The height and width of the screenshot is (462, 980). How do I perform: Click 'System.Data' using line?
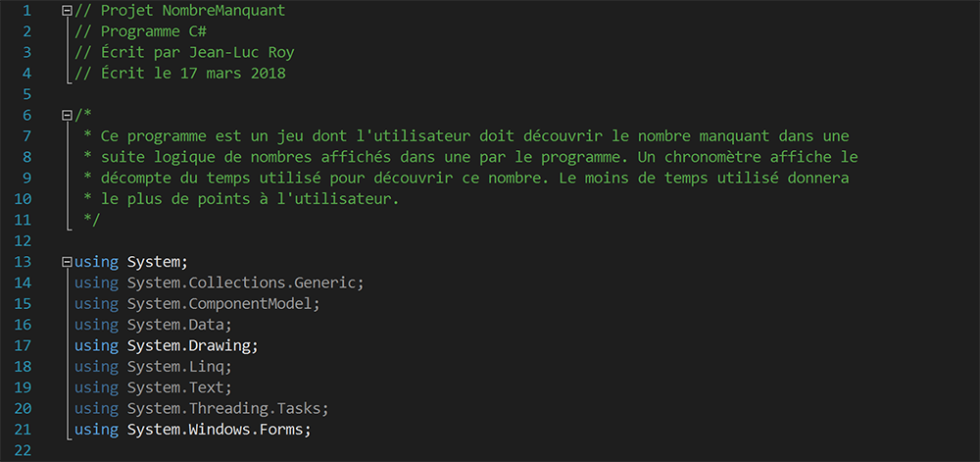[x=153, y=325]
